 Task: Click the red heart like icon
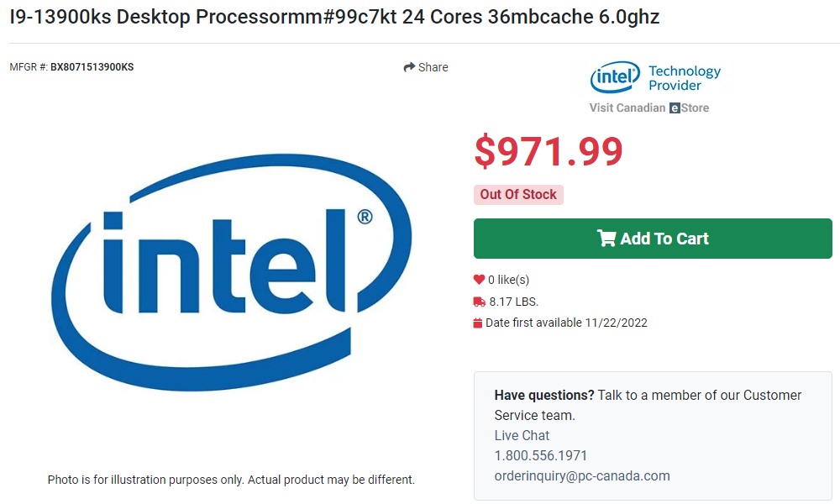479,280
